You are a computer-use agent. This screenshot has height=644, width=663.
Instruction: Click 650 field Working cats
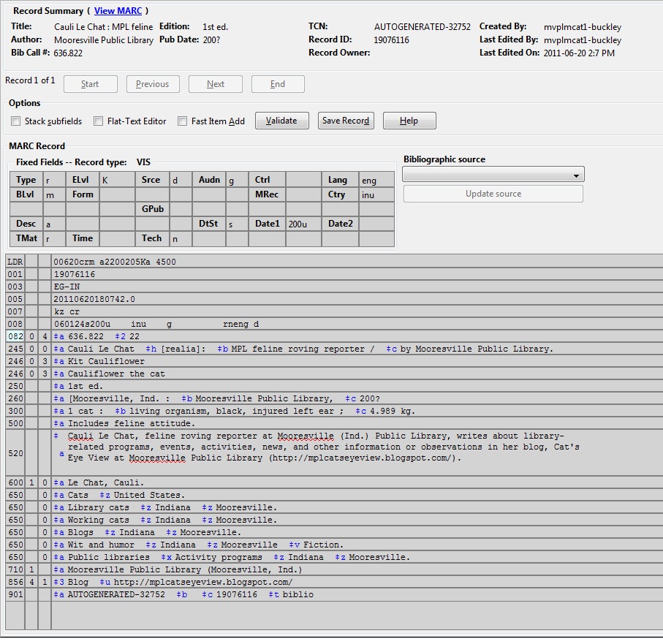[x=357, y=520]
